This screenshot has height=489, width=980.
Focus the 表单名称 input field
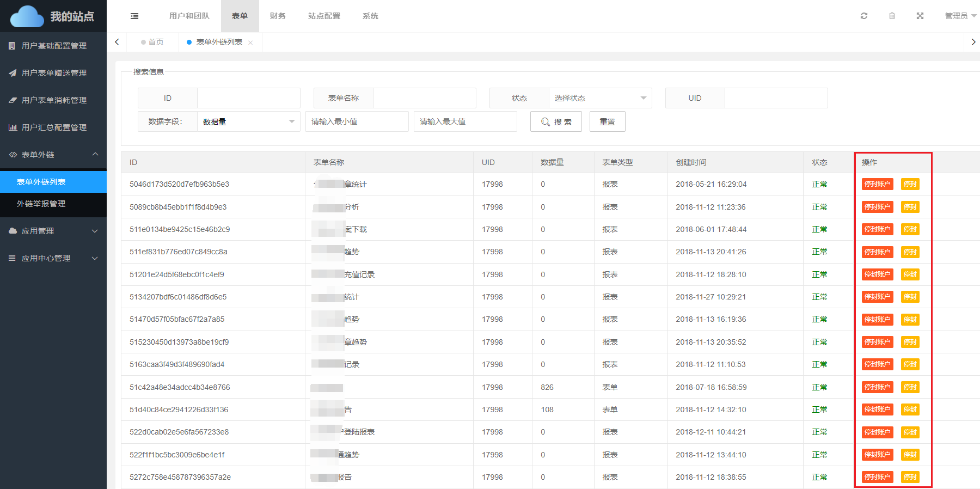[x=424, y=98]
